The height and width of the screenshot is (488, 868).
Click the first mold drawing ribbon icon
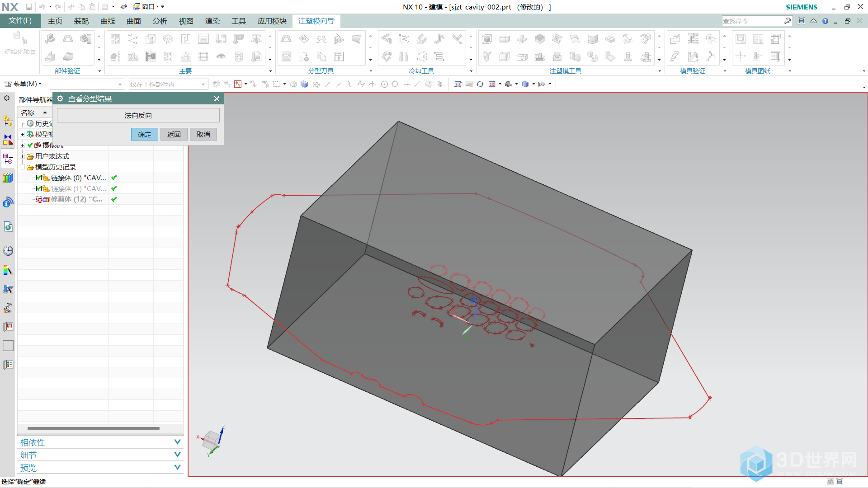point(740,39)
